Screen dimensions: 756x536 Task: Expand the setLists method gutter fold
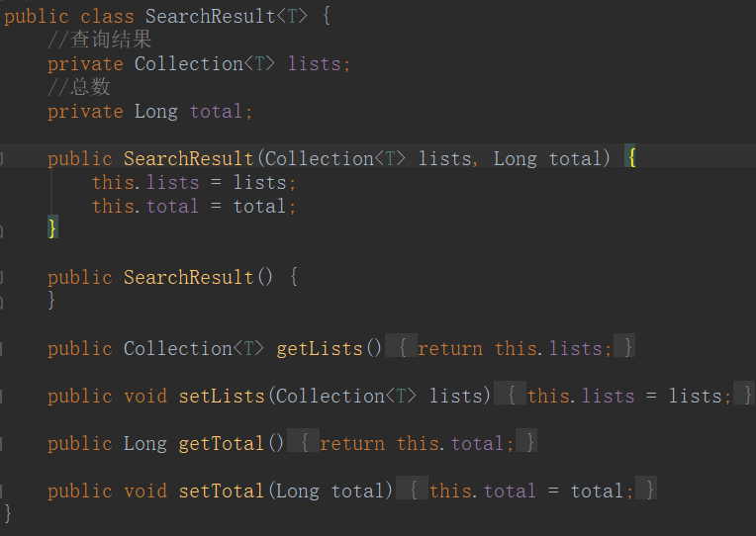(x=3, y=396)
